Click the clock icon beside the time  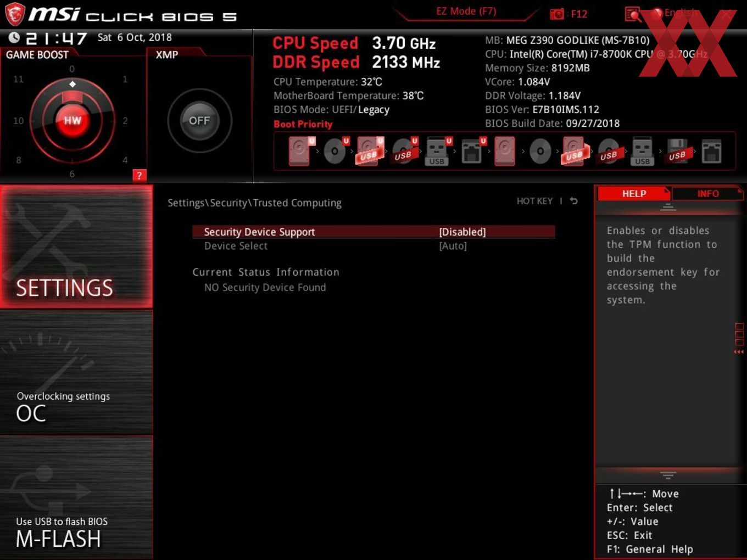(x=14, y=37)
